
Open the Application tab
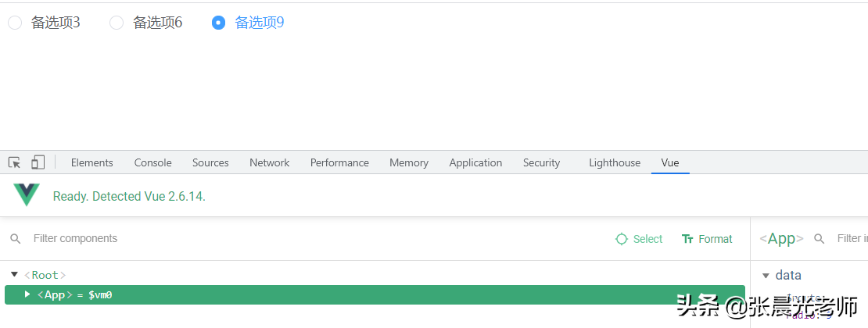click(475, 162)
